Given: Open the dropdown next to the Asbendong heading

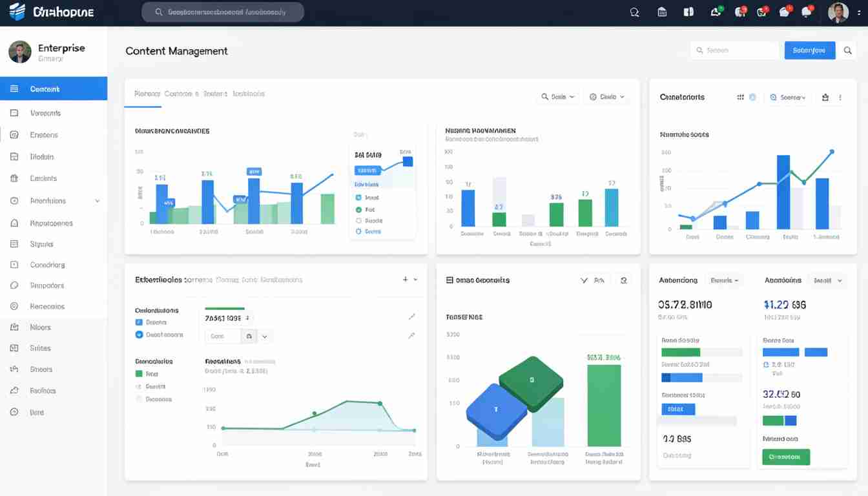Looking at the screenshot, I should click(x=724, y=280).
